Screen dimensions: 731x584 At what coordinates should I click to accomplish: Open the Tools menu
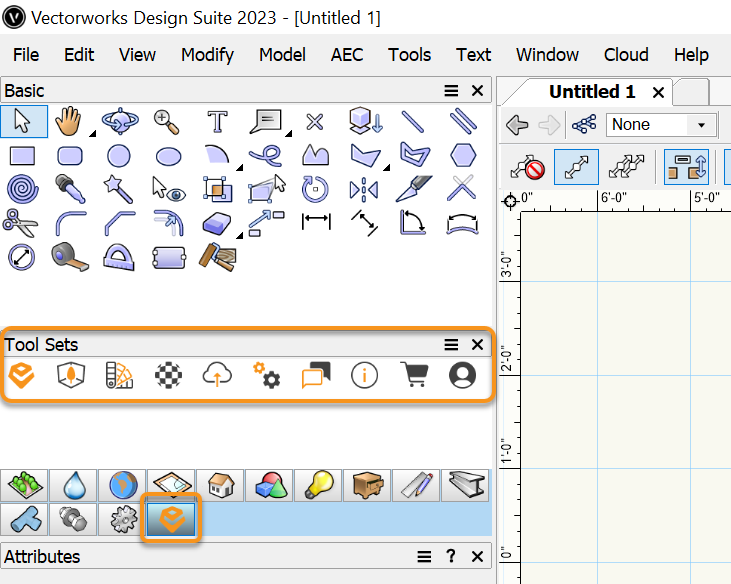pyautogui.click(x=409, y=55)
